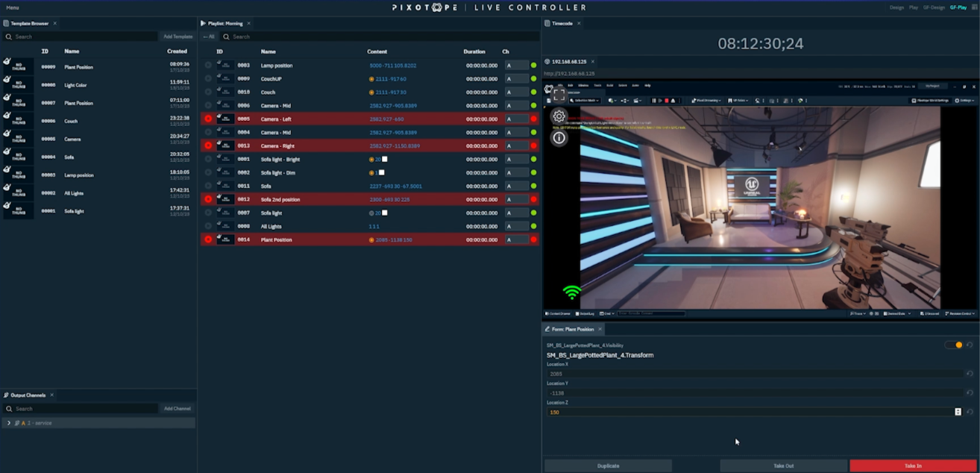Open channel dropdown for Sofa light - Dim row

tap(516, 173)
